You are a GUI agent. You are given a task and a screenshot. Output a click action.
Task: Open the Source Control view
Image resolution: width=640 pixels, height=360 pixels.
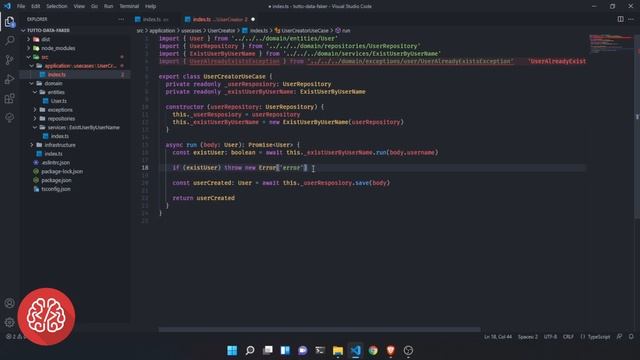pyautogui.click(x=9, y=60)
